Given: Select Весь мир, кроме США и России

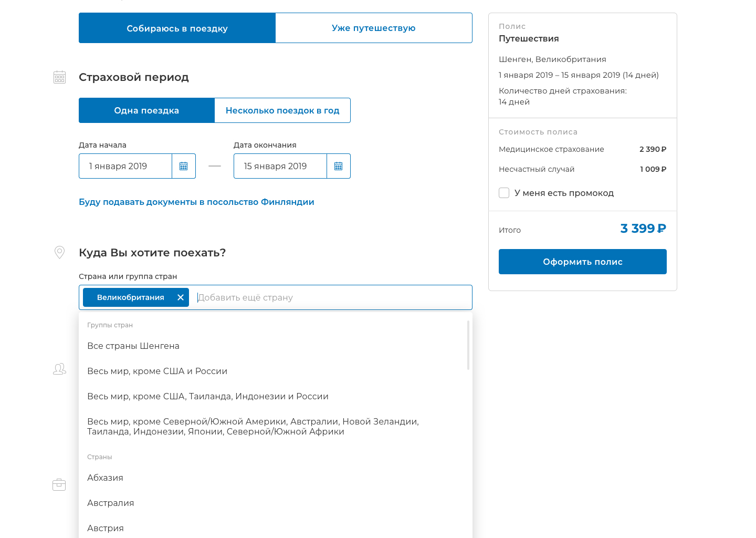Looking at the screenshot, I should pos(276,371).
